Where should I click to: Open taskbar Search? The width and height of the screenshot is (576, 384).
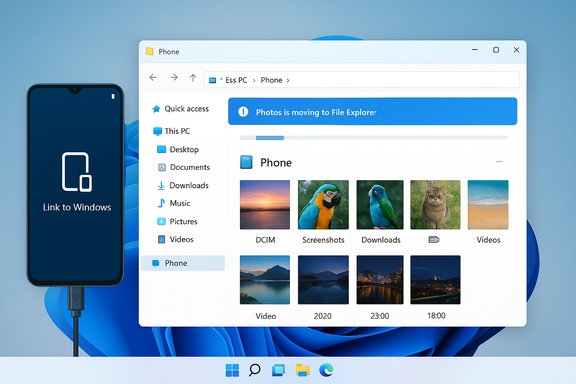point(254,370)
